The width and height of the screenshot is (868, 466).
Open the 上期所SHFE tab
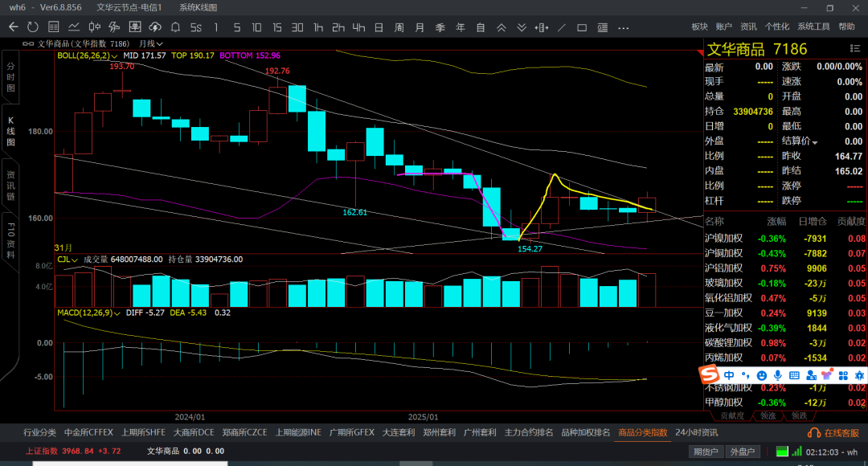tap(143, 432)
